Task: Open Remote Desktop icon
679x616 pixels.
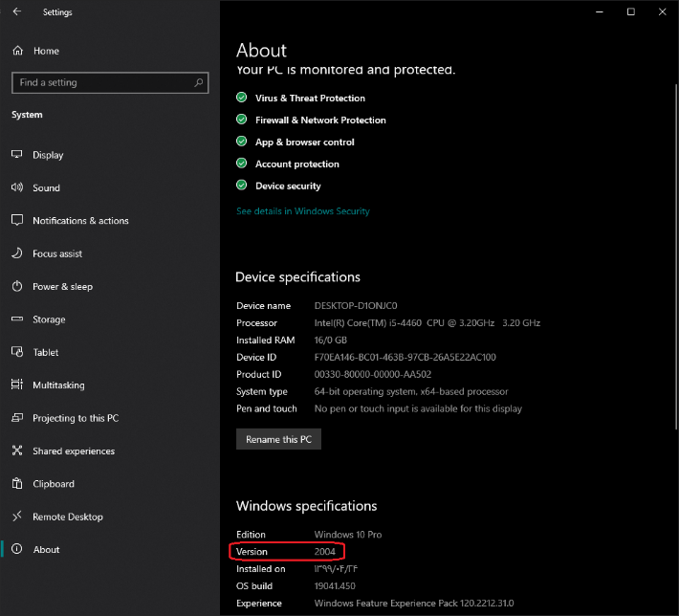Action: tap(17, 517)
